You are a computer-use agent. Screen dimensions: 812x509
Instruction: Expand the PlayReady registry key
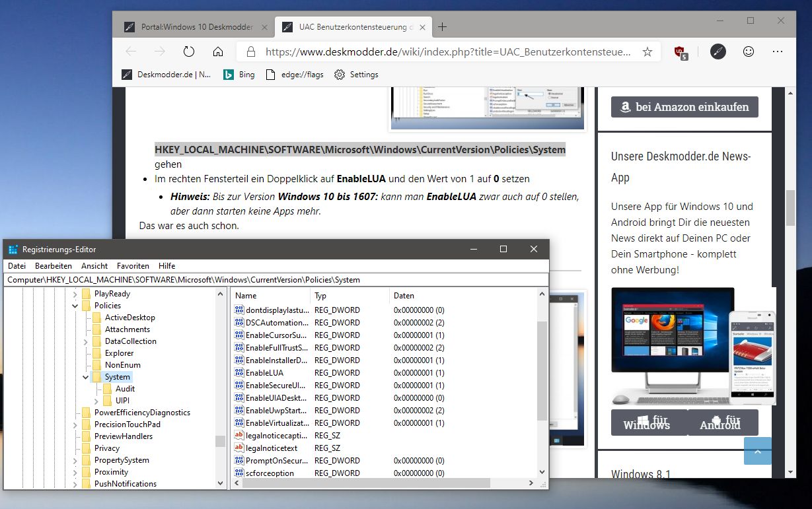(x=75, y=294)
